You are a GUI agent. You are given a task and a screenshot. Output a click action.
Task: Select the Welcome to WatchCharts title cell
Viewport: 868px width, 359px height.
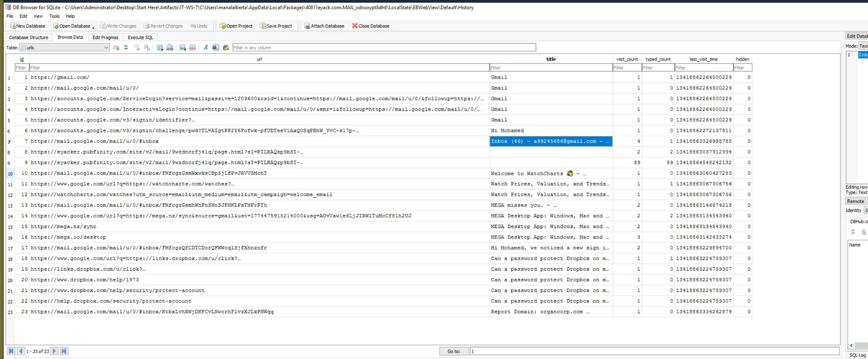[x=551, y=174]
